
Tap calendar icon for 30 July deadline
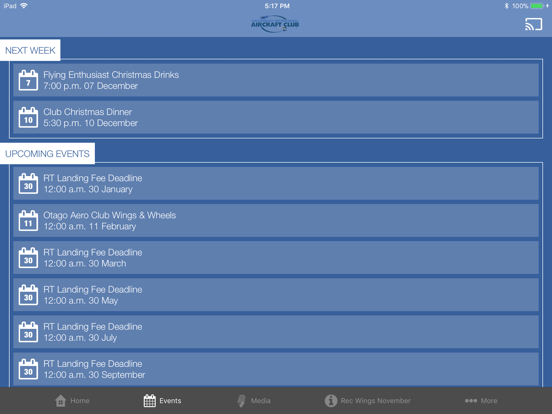pyautogui.click(x=28, y=332)
